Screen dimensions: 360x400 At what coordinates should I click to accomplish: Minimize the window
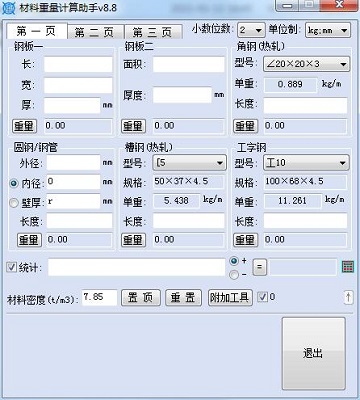288,6
